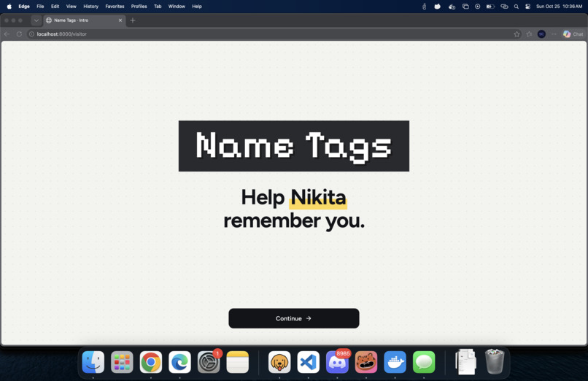Click the Name Tags pixel banner
This screenshot has height=381, width=588.
tap(293, 146)
